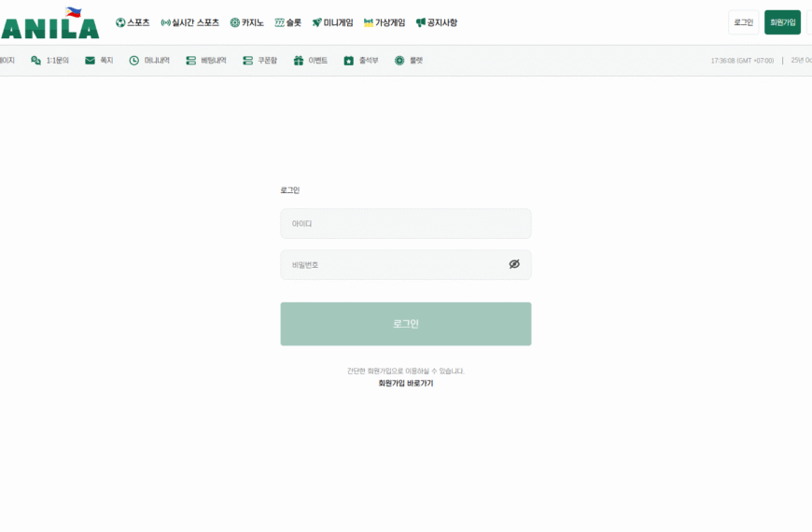Image resolution: width=812 pixels, height=532 pixels.
Task: Submit with the large 로그인 button
Action: (406, 324)
